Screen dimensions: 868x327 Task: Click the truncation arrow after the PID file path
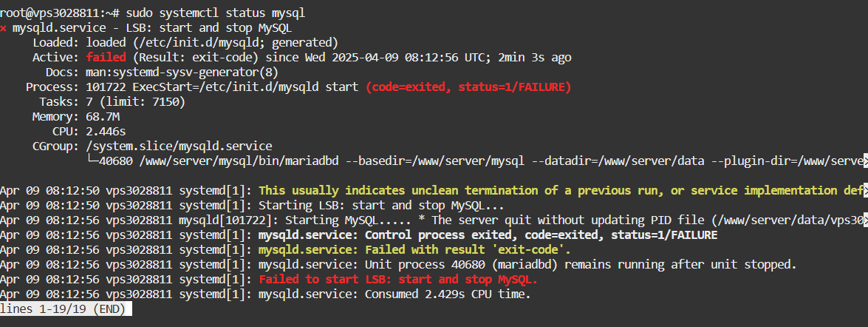tap(864, 220)
